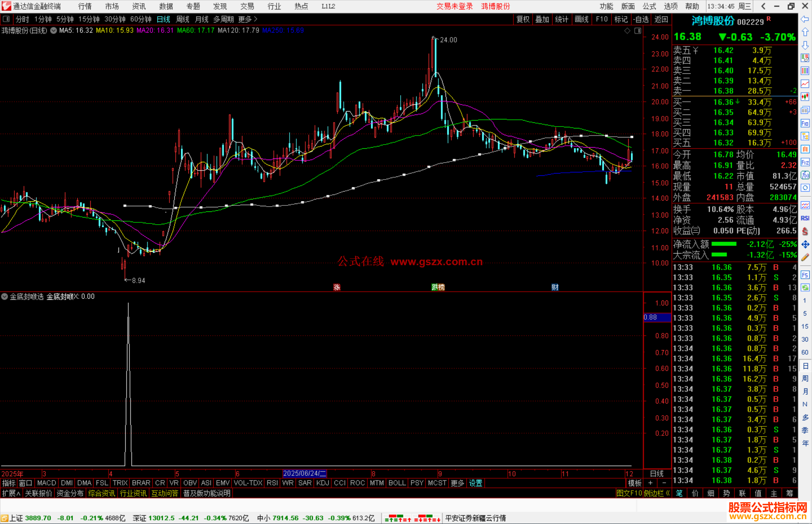
Task: Open the F10 company info sidebar icon
Action: coord(805,123)
